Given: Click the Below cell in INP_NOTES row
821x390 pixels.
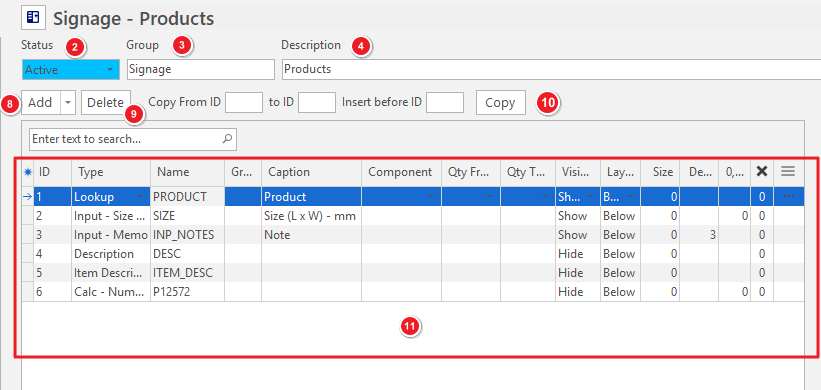Looking at the screenshot, I should (620, 235).
